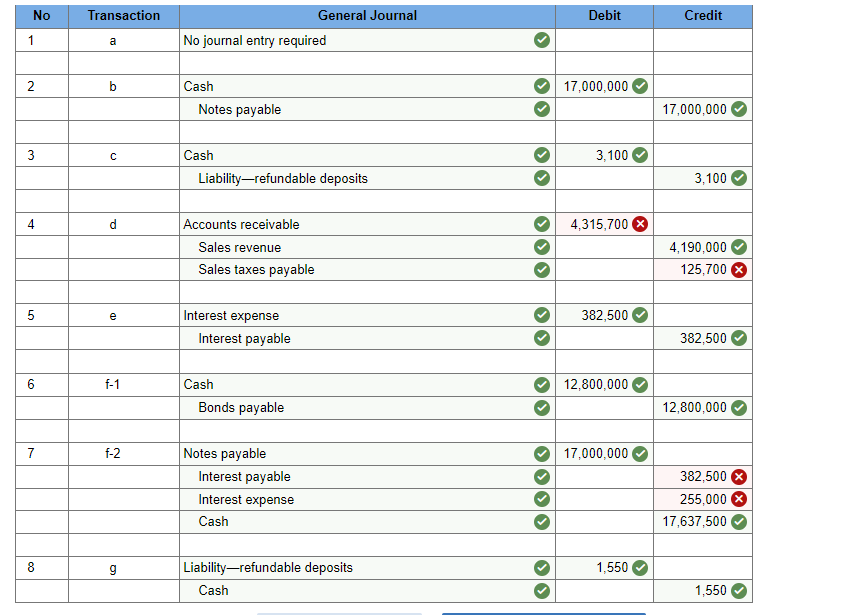Image resolution: width=866 pixels, height=615 pixels.
Task: Select the credit amount 4,190,000 field
Action: click(703, 247)
